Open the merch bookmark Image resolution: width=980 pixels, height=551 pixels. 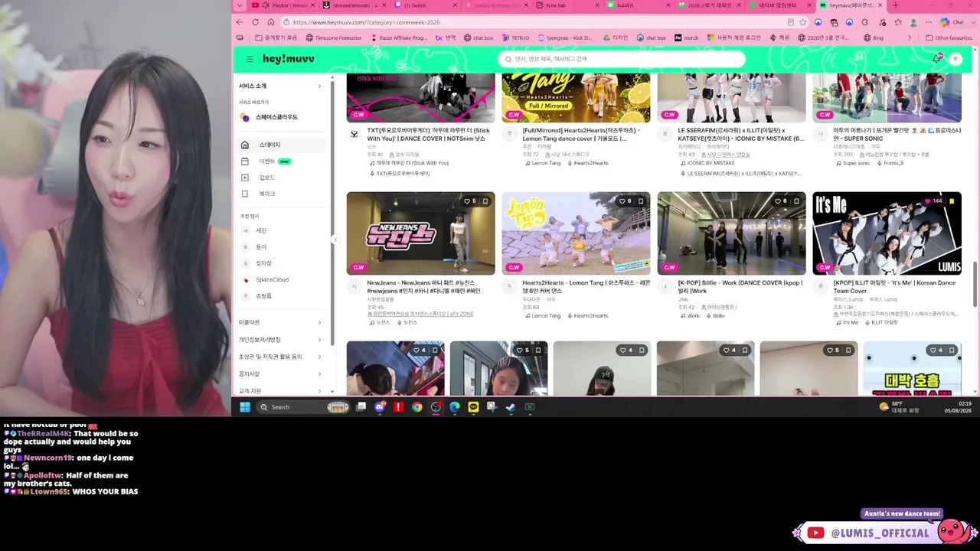tap(686, 37)
